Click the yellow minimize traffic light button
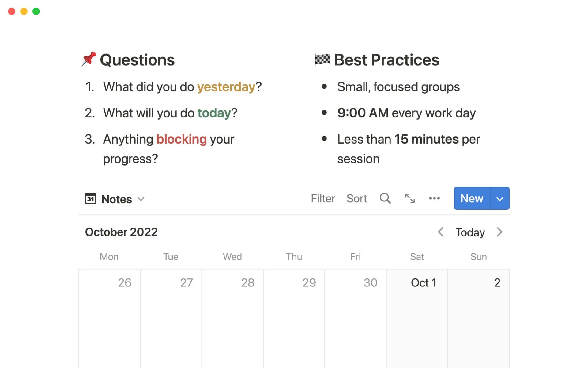The width and height of the screenshot is (588, 368). (x=24, y=11)
